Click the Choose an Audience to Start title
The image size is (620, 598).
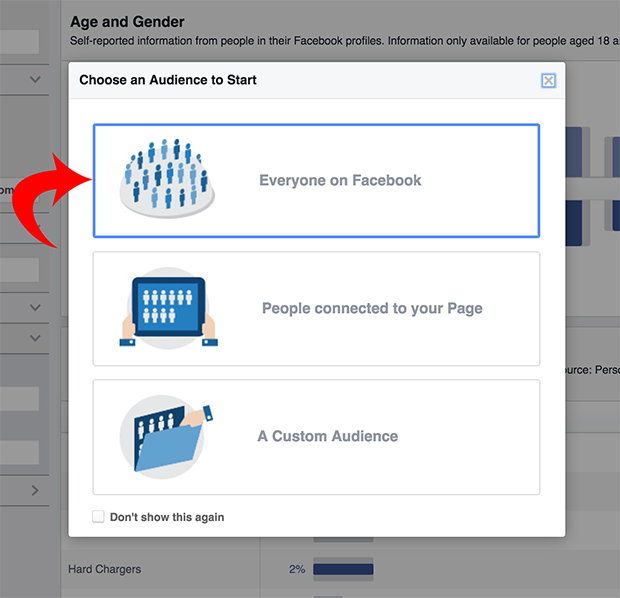[168, 80]
